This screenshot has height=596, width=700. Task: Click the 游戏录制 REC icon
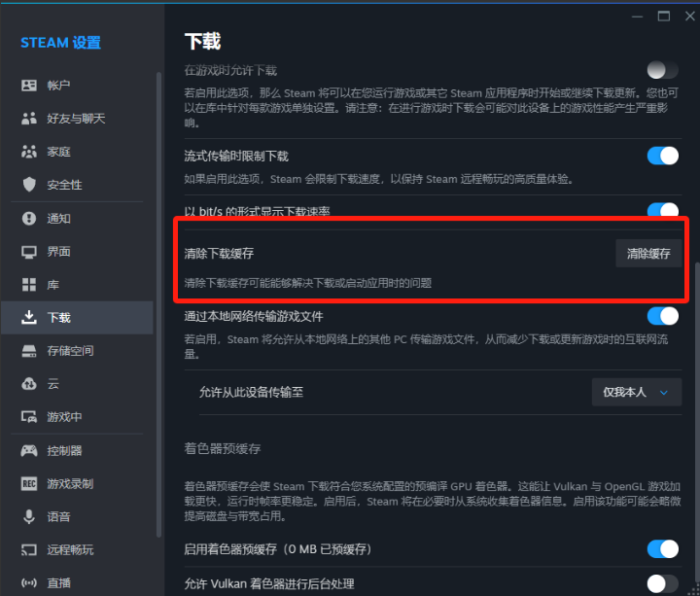pos(29,483)
